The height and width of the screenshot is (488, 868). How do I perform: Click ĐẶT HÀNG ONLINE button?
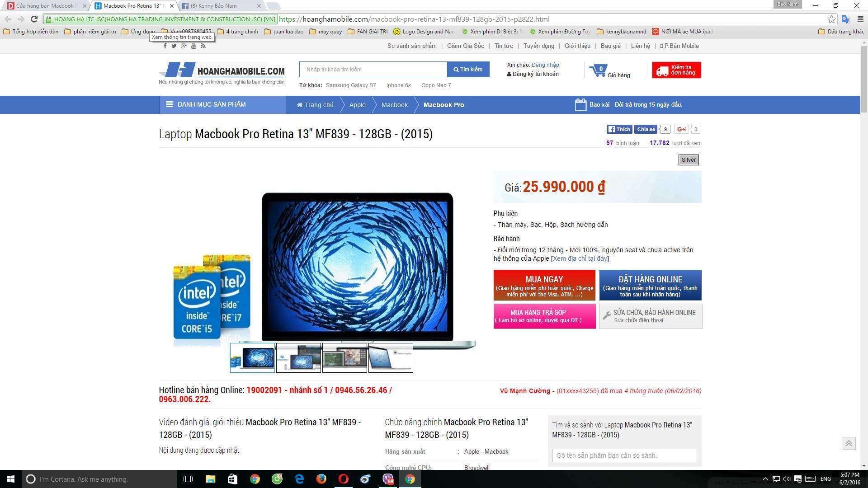[650, 285]
